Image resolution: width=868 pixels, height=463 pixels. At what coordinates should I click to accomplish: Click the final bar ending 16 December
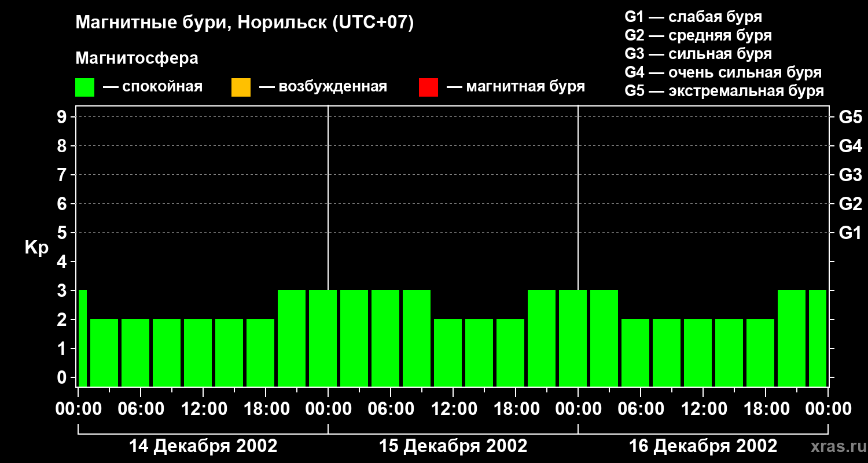pyautogui.click(x=818, y=338)
